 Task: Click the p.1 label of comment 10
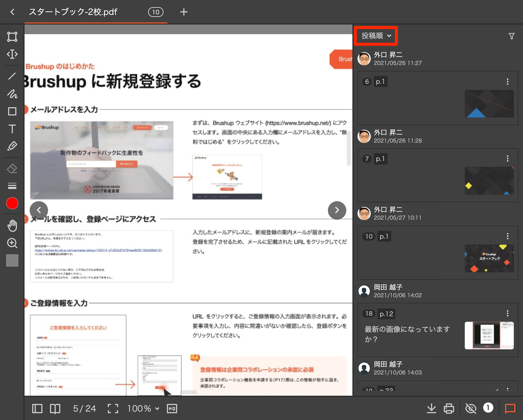(x=384, y=236)
